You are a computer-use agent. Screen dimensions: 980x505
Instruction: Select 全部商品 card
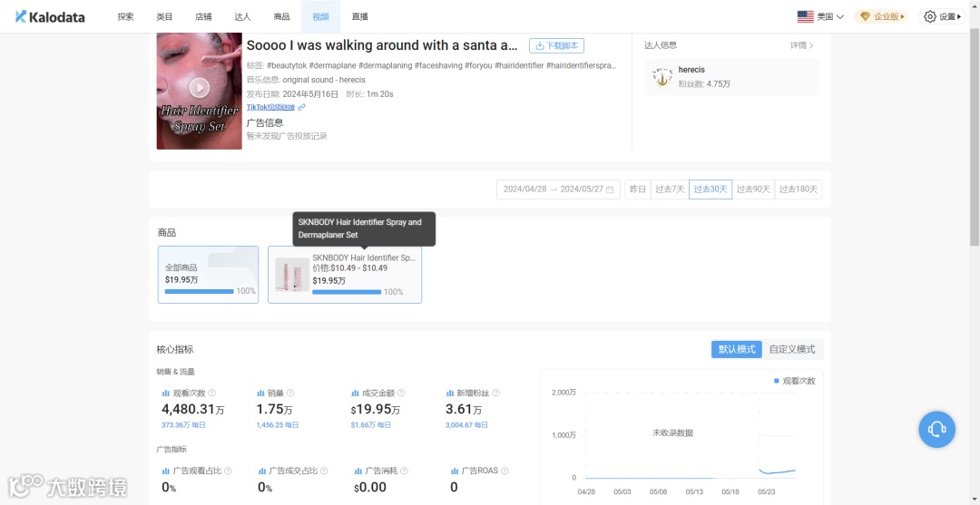pos(208,275)
